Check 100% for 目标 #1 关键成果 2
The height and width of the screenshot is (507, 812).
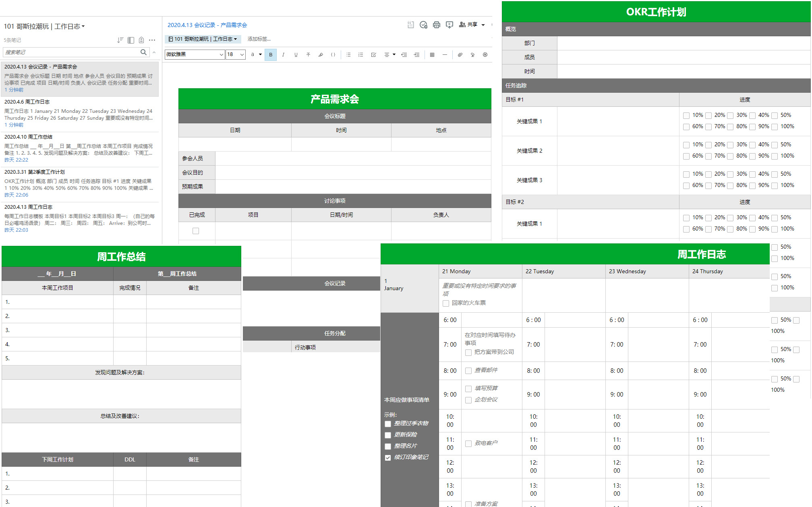775,156
